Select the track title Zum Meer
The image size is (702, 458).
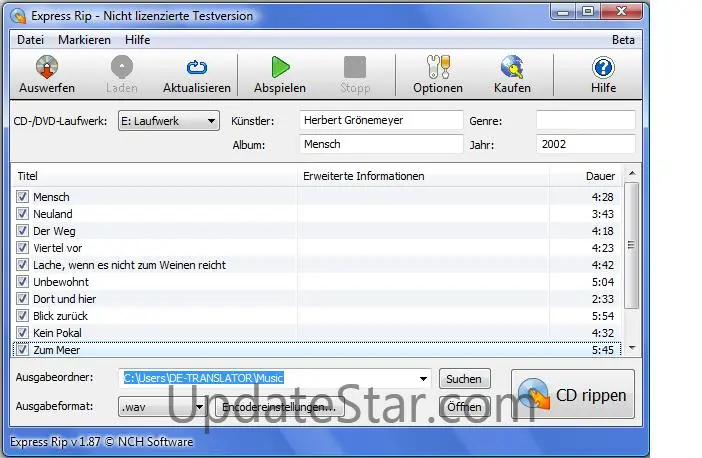click(57, 350)
